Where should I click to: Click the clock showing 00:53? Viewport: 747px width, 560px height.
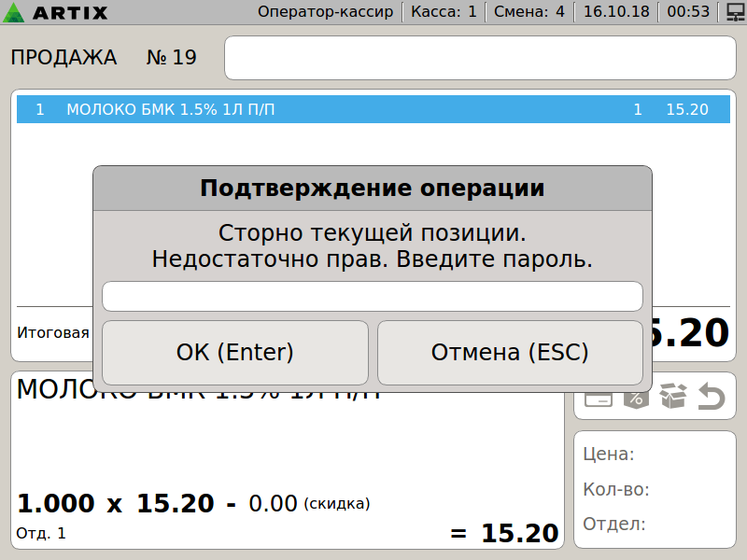[687, 12]
